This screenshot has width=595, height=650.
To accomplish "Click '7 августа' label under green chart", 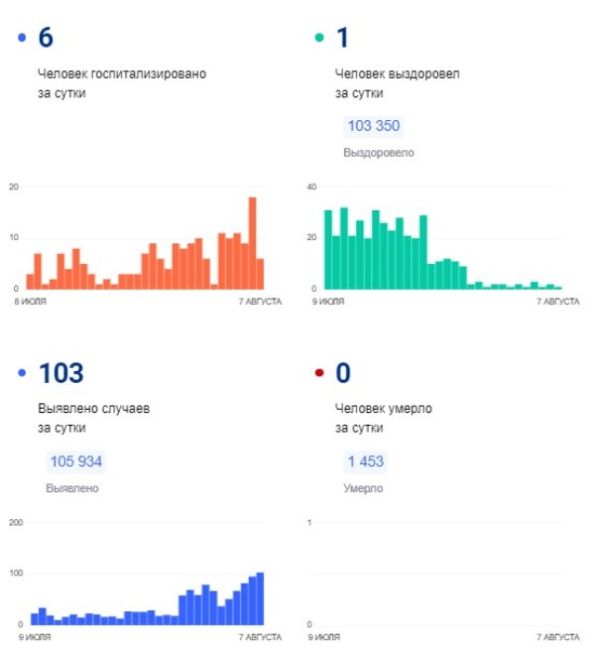I will click(x=558, y=301).
